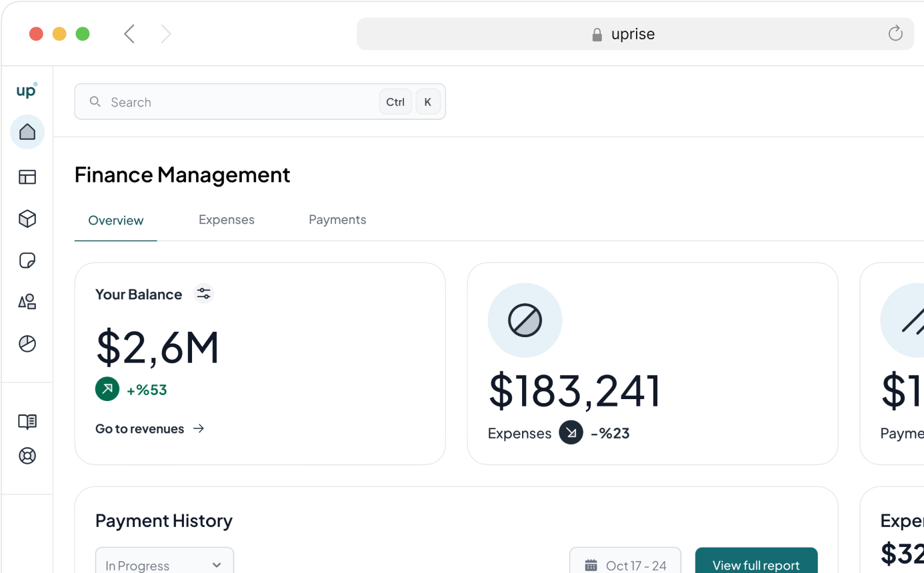
Task: Open the sticky note sidebar icon
Action: 27,261
